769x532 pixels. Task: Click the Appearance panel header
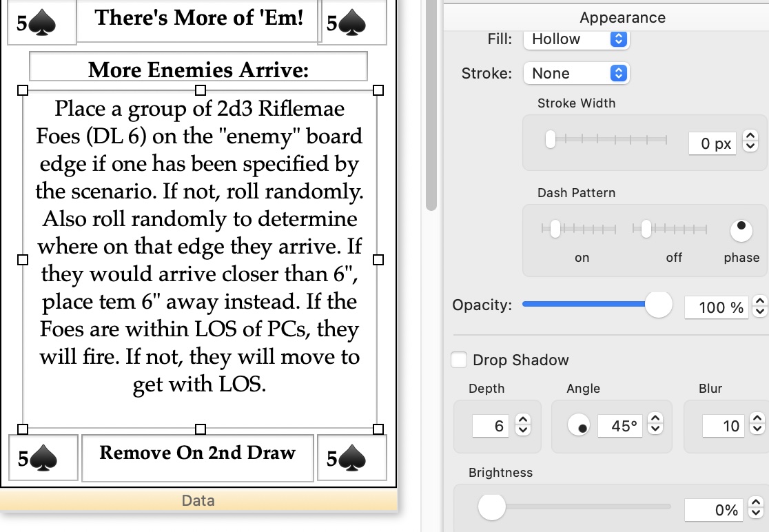click(606, 17)
